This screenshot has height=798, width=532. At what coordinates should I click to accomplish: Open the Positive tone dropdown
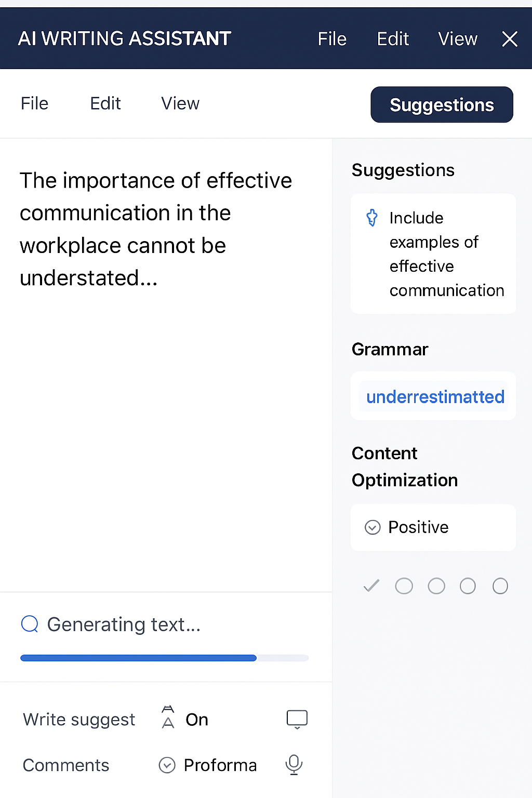pyautogui.click(x=418, y=527)
